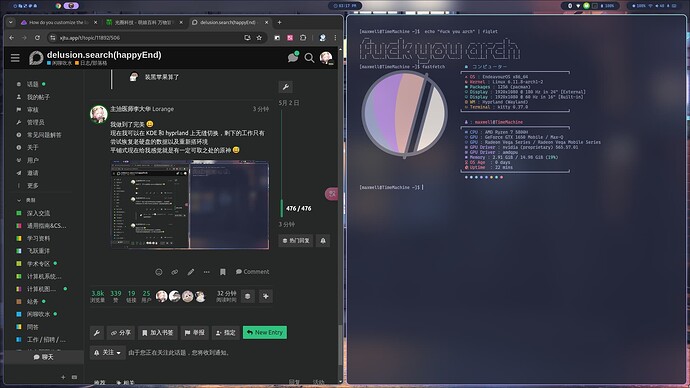Image resolution: width=690 pixels, height=388 pixels.
Task: Open the 关注 tracking dropdown
Action: [x=108, y=352]
